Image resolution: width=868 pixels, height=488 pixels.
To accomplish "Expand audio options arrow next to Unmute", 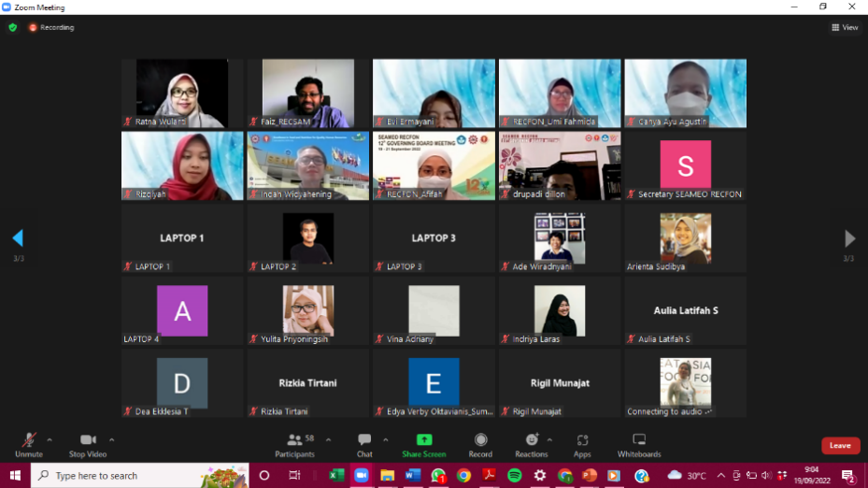I will pos(50,438).
